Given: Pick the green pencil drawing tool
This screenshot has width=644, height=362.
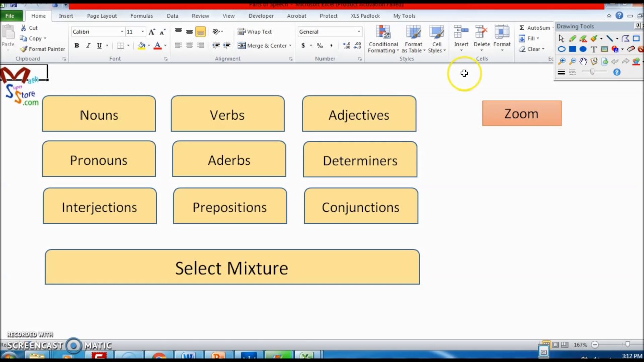Looking at the screenshot, I should coord(573,38).
